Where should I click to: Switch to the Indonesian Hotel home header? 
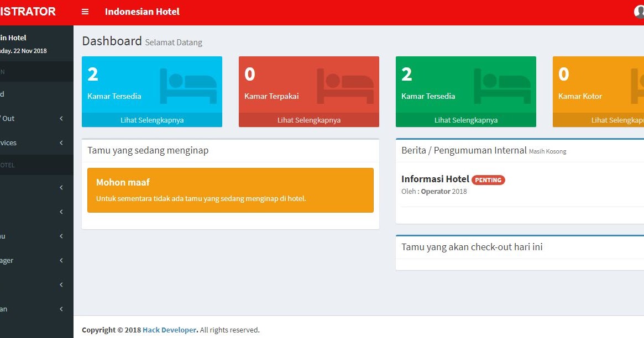coord(142,11)
